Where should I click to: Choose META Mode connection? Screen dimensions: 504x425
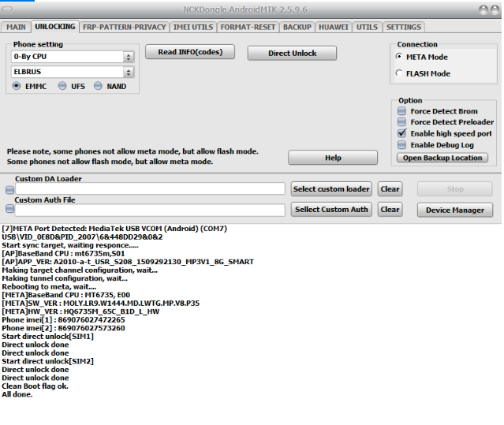[x=399, y=57]
